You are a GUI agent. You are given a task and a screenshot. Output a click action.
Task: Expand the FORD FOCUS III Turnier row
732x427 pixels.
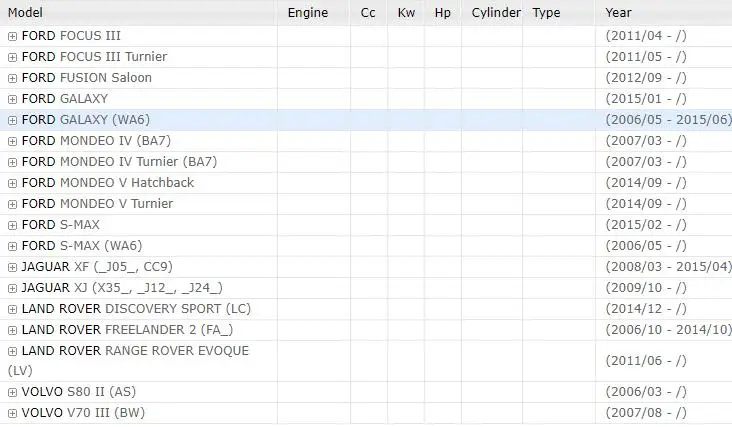[x=13, y=57]
